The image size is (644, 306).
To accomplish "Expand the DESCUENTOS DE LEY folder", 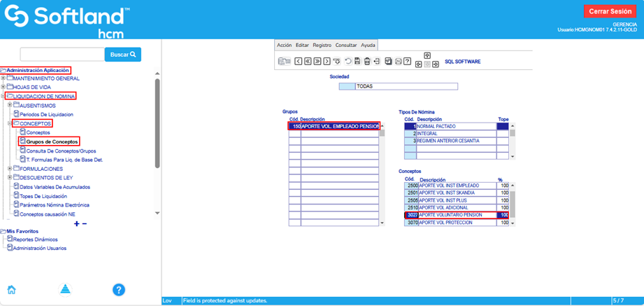I will click(x=10, y=178).
